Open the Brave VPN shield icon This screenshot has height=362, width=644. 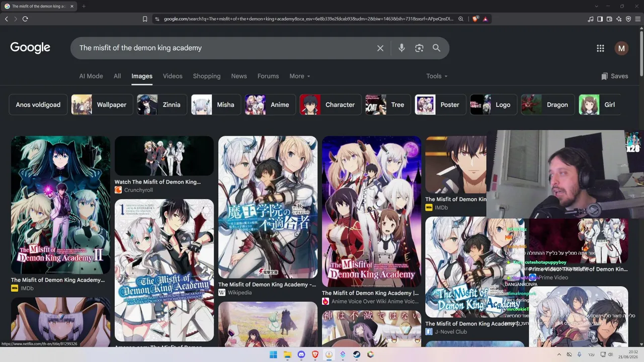tap(628, 19)
